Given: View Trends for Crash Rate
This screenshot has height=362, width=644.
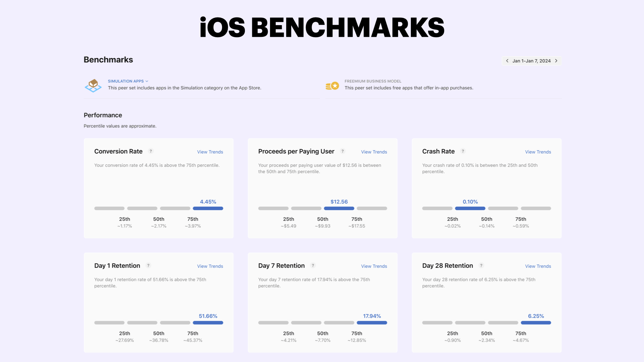Looking at the screenshot, I should (538, 152).
